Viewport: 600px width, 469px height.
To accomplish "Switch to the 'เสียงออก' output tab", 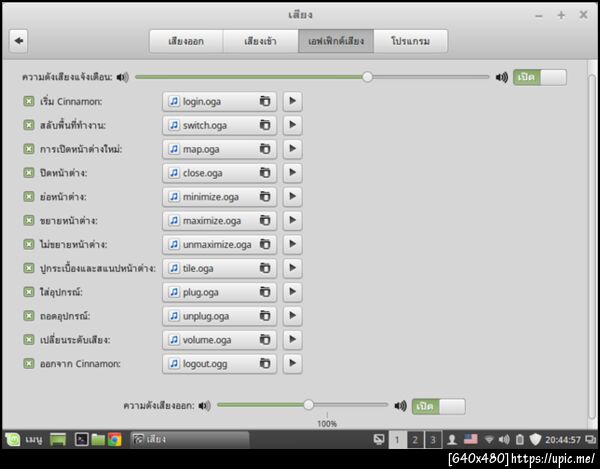I will point(186,41).
